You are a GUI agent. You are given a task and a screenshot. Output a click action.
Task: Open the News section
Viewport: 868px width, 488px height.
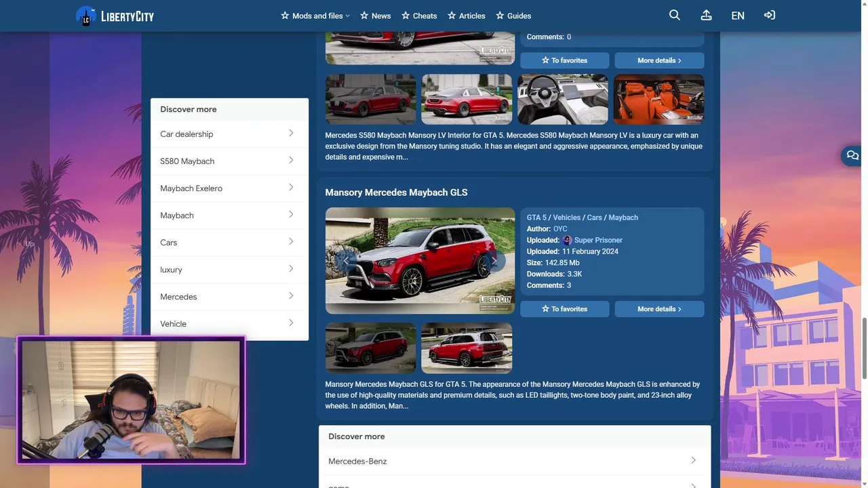tap(376, 16)
